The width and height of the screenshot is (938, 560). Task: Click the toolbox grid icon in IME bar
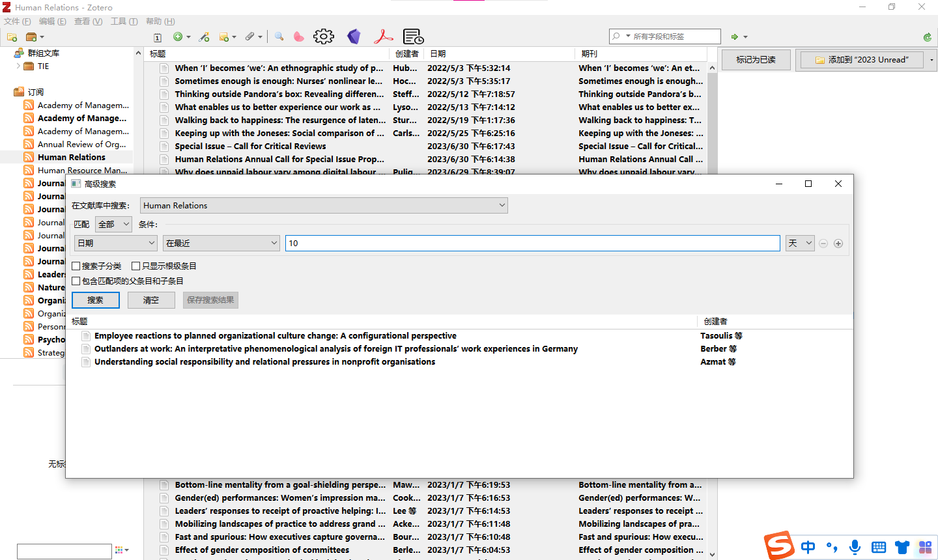925,547
